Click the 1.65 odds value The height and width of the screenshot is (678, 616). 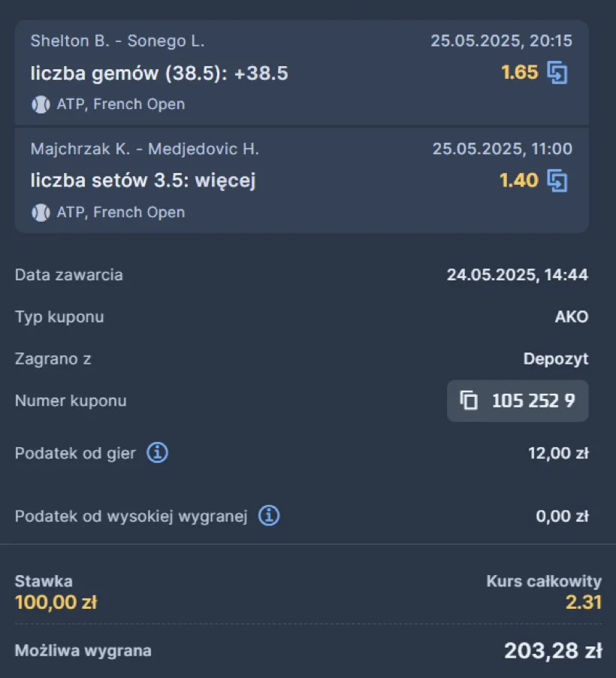[x=520, y=72]
